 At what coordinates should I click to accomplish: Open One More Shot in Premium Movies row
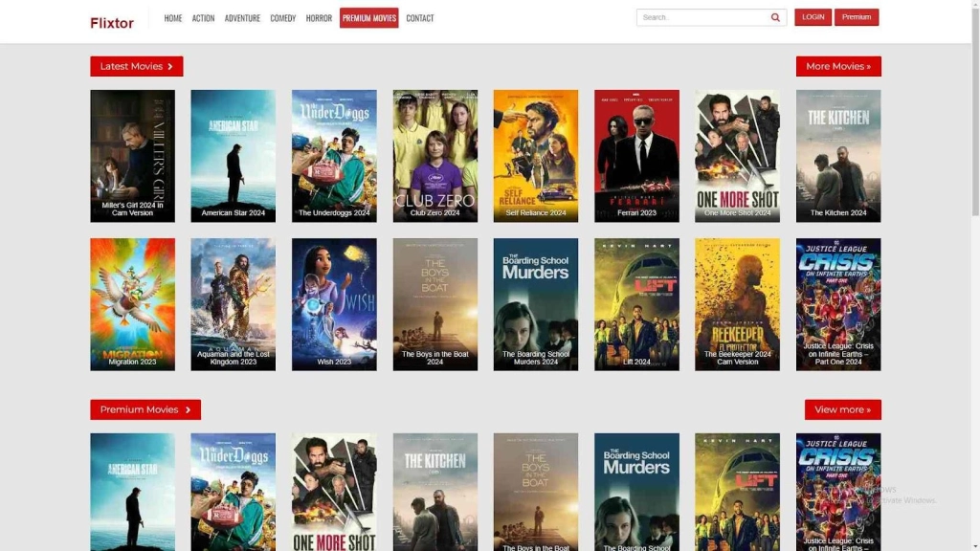[x=334, y=493]
